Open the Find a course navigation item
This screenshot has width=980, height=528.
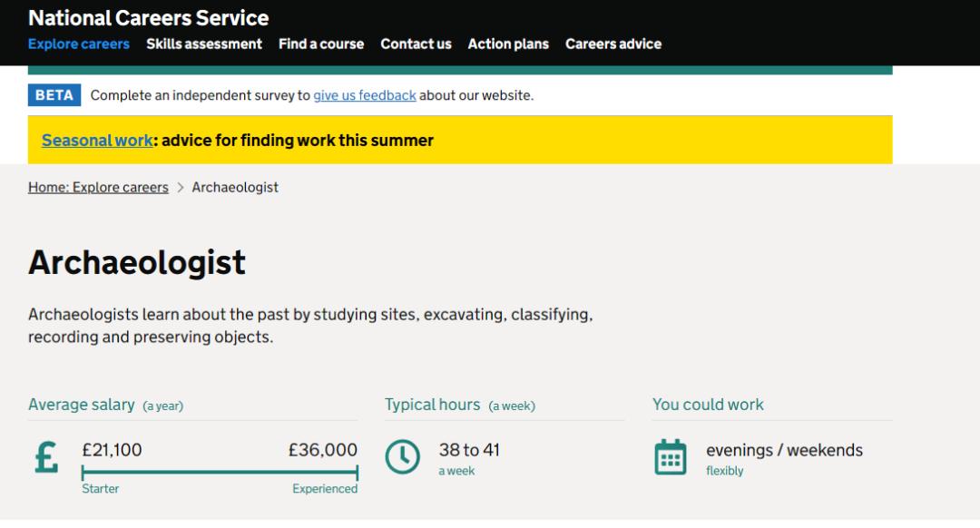(321, 44)
